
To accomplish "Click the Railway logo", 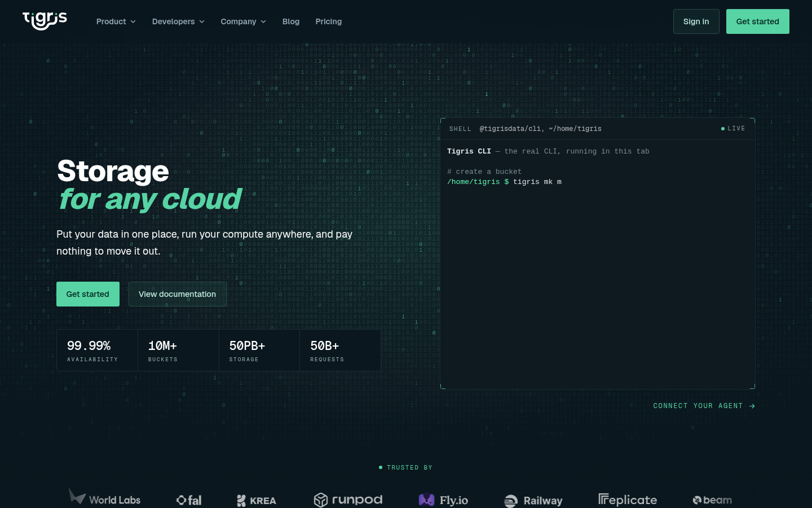I will pos(533,501).
